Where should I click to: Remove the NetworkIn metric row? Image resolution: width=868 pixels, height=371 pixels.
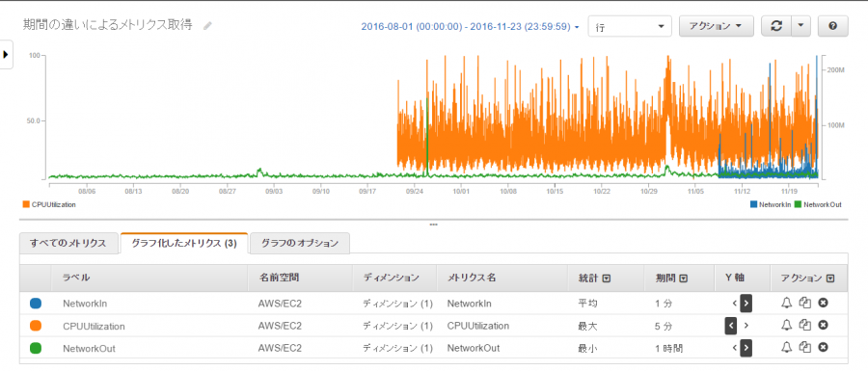[824, 303]
